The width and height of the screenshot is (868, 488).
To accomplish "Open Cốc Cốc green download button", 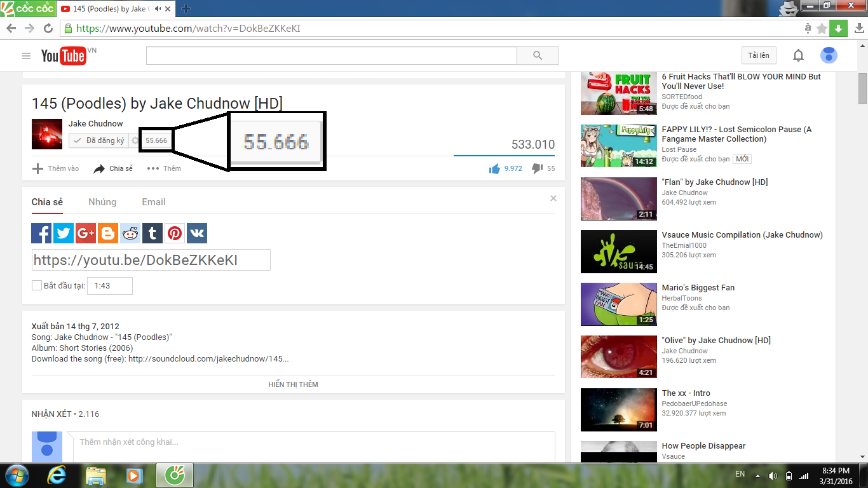I will pos(838,29).
